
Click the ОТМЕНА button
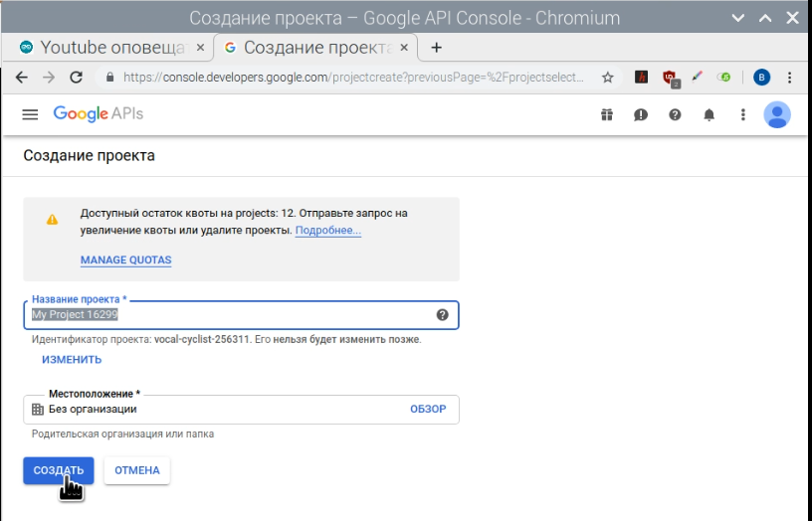click(137, 470)
